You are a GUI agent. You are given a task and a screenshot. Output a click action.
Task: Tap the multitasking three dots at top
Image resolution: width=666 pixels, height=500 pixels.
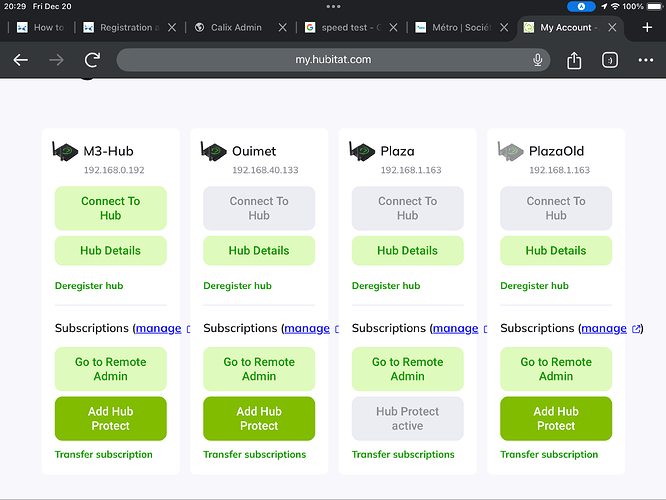[x=333, y=6]
